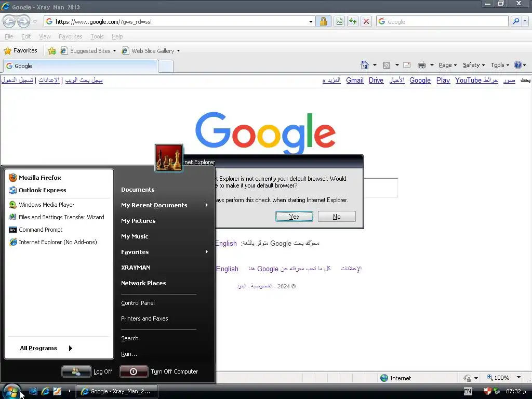Click the Google - Xray_Man taskbar button
The height and width of the screenshot is (399, 532).
(117, 391)
